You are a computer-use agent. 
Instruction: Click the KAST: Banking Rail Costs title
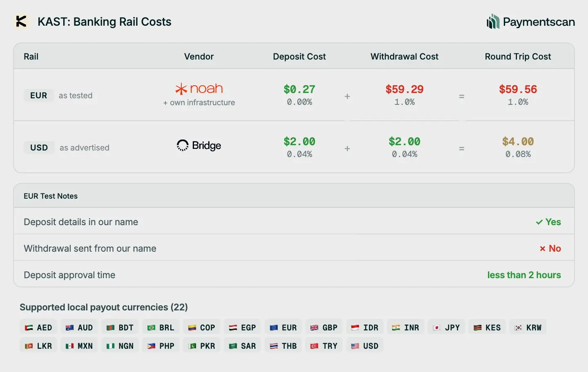pos(105,22)
